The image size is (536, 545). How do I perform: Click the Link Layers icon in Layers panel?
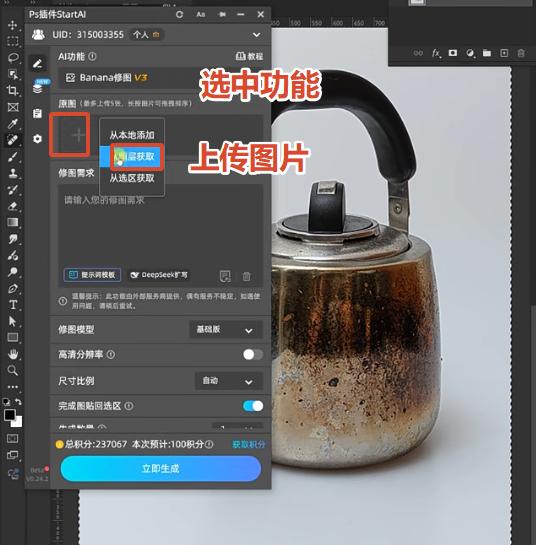tap(418, 53)
